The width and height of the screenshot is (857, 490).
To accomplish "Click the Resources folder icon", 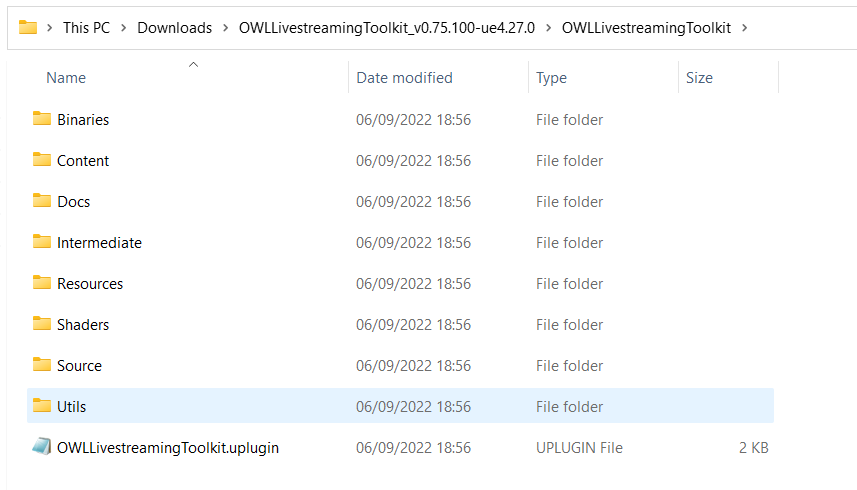I will tap(42, 282).
